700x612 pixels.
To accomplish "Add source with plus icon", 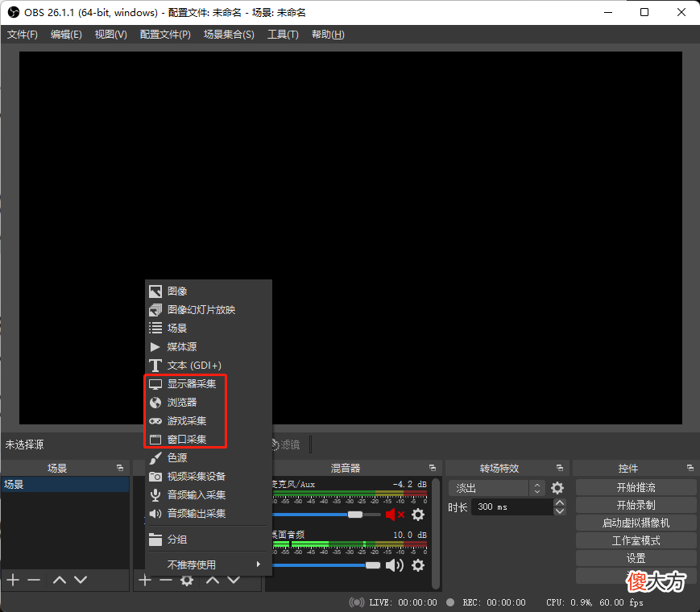I will [x=145, y=580].
